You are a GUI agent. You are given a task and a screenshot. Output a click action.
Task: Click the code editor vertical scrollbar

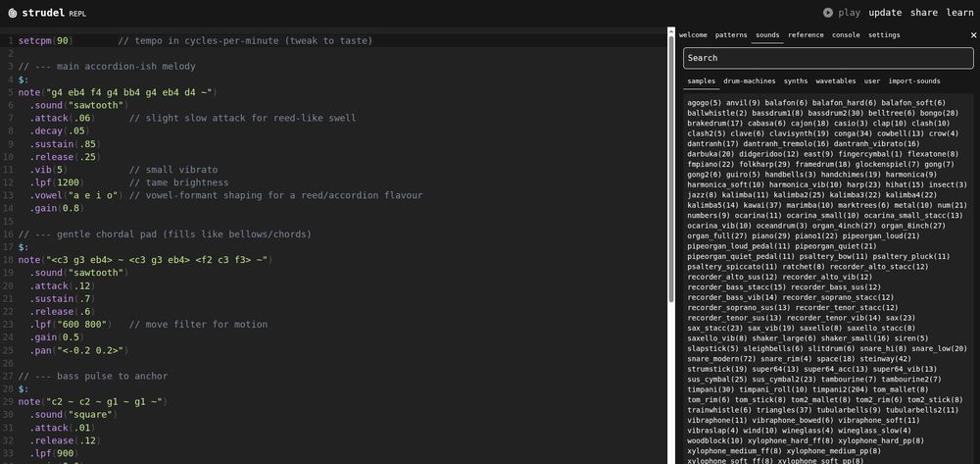670,169
